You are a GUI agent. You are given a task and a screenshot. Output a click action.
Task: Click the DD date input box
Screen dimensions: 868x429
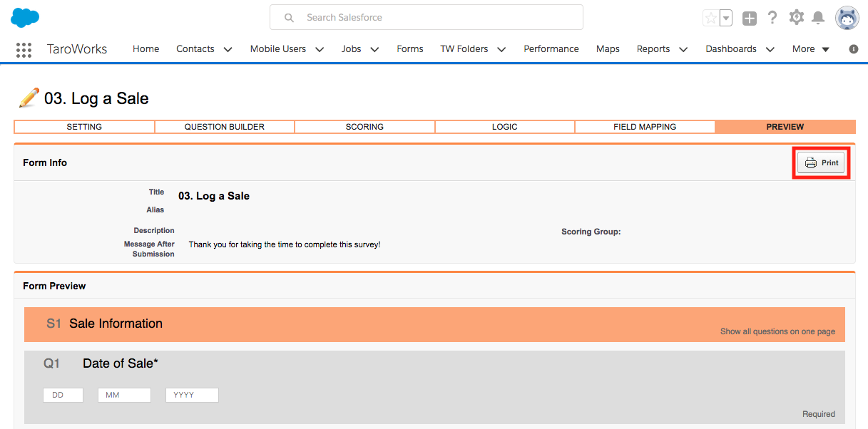pos(63,395)
